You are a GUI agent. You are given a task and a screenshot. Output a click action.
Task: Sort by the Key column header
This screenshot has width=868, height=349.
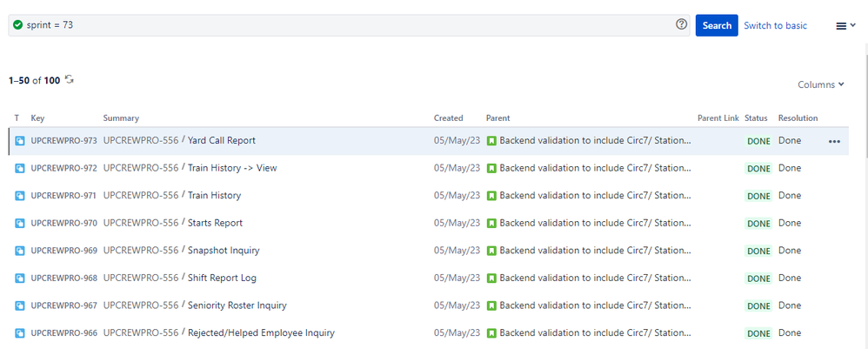click(x=37, y=118)
